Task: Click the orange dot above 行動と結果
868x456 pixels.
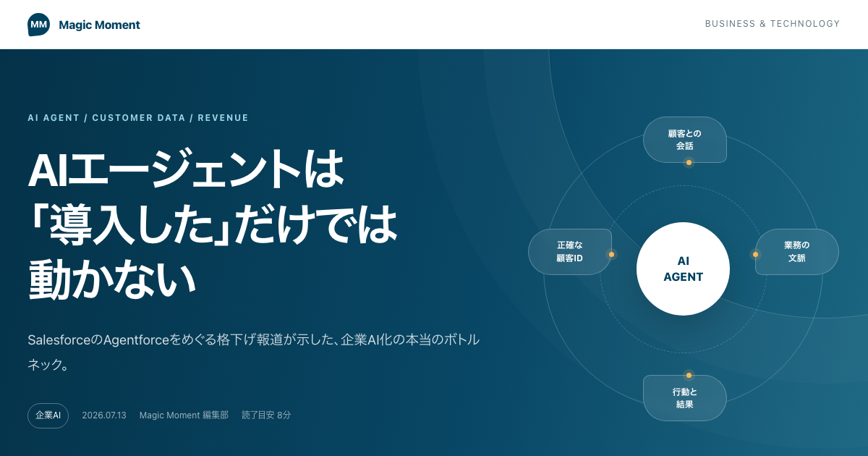Action: click(689, 375)
